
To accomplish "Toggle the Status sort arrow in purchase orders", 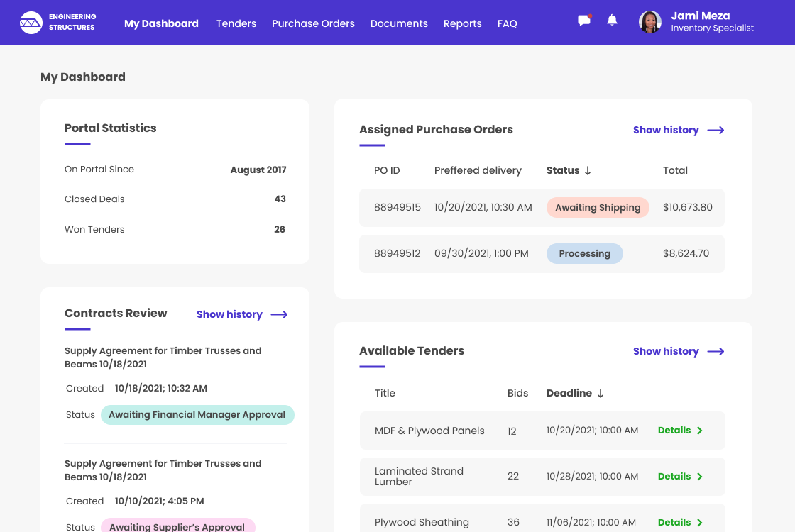I will [x=588, y=170].
